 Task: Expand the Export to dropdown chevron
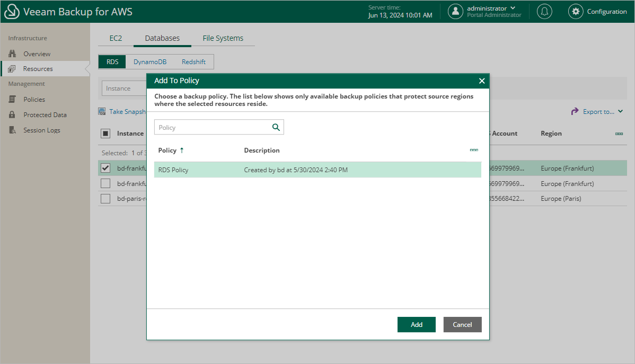click(620, 111)
